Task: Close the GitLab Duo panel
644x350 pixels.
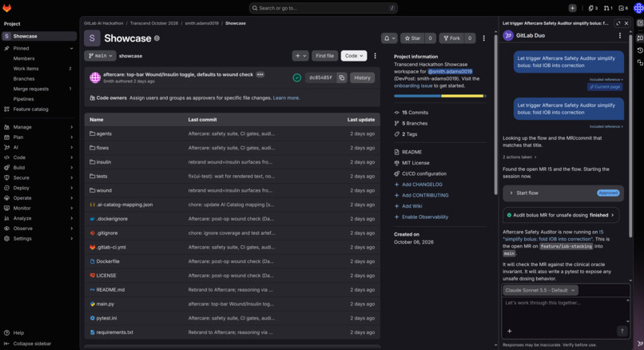Action: 626,23
